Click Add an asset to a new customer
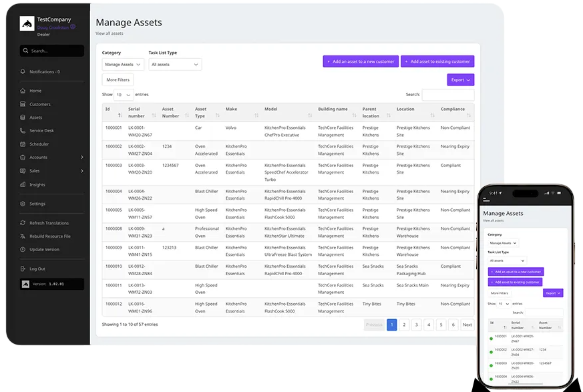This screenshot has width=583, height=392. [x=361, y=61]
